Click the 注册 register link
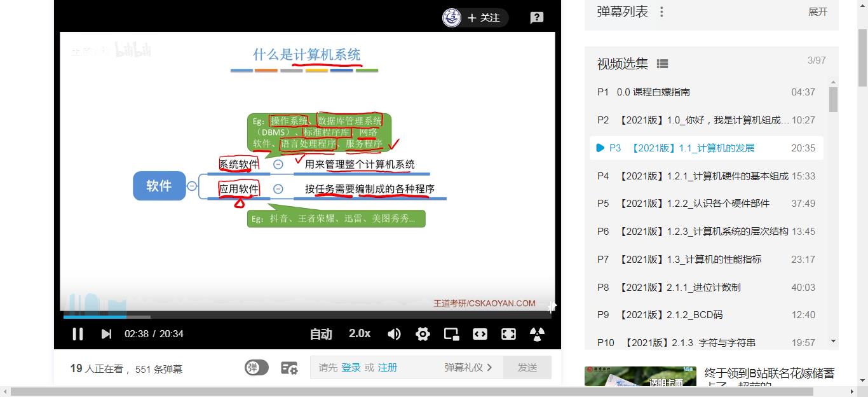Viewport: 868px width, 397px height. click(388, 368)
